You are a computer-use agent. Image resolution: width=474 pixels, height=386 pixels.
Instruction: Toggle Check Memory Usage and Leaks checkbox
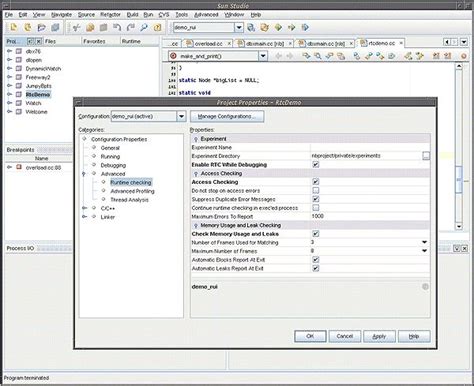(316, 234)
